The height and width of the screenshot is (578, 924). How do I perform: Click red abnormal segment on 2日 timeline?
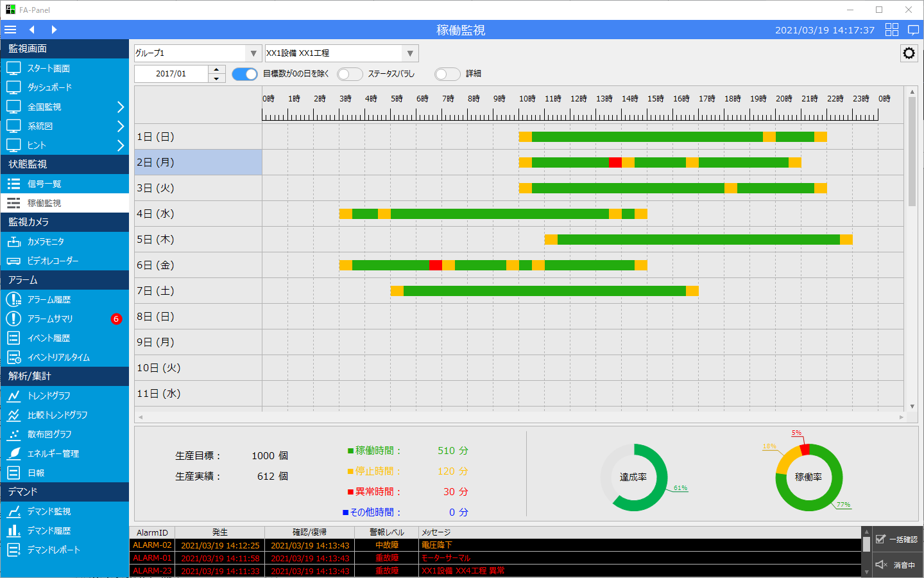click(x=615, y=162)
